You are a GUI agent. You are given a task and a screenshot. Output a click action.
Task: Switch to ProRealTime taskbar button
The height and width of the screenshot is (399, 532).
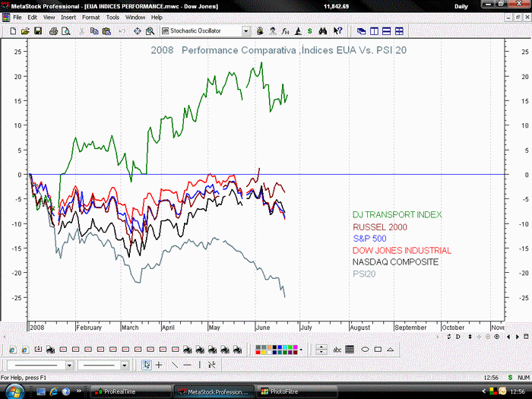tap(131, 391)
